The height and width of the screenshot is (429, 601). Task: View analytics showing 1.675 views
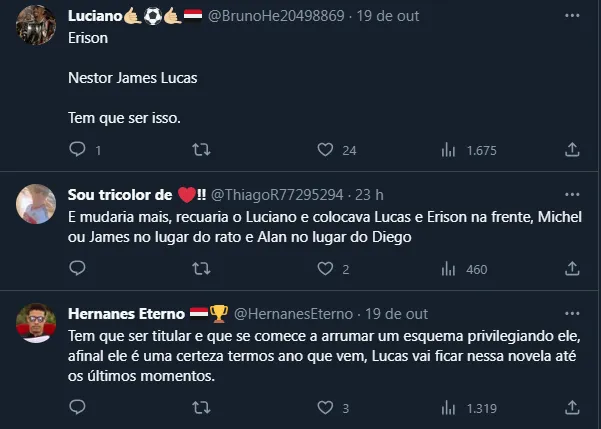coord(448,150)
